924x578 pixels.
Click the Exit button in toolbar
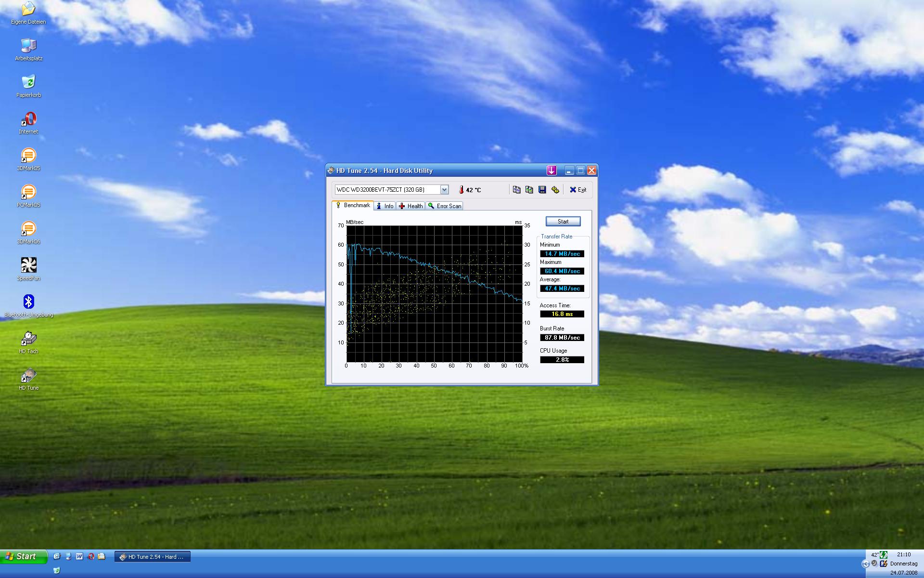point(578,190)
